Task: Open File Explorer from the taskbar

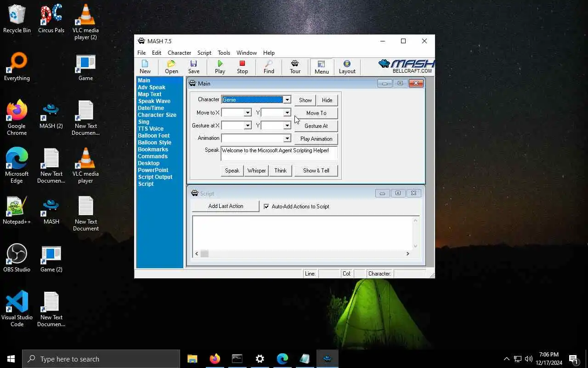Action: (192, 359)
